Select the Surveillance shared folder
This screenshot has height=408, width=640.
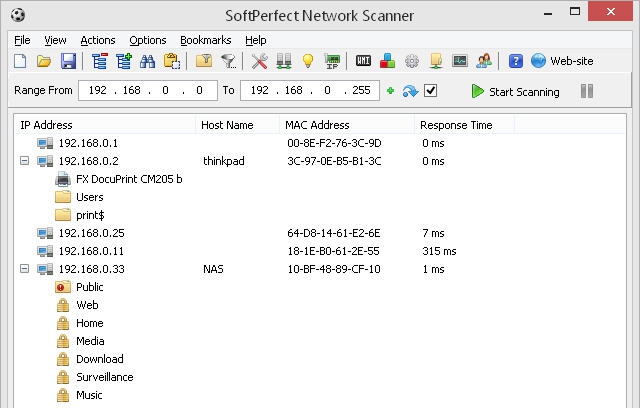tap(104, 377)
